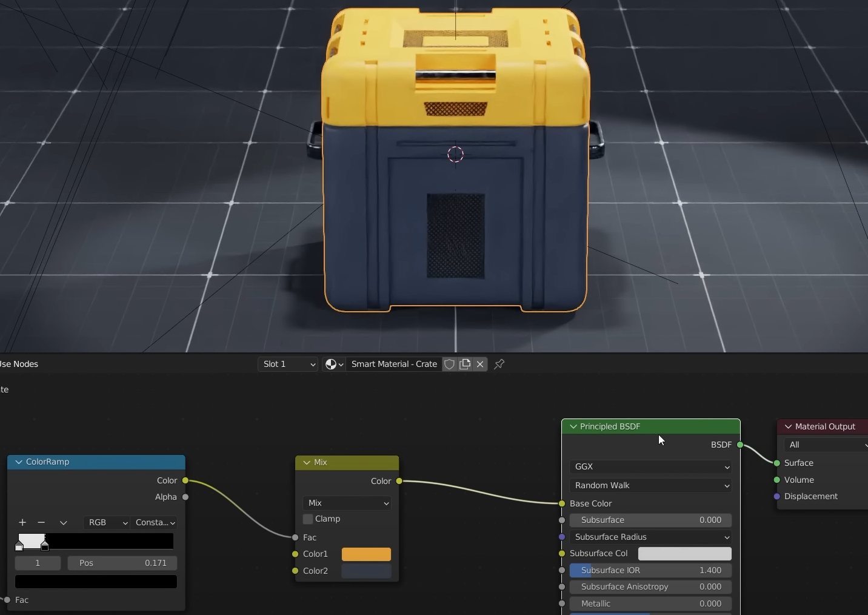Add a new stop to the ColorRamp
Screen dimensions: 868x615
click(22, 522)
